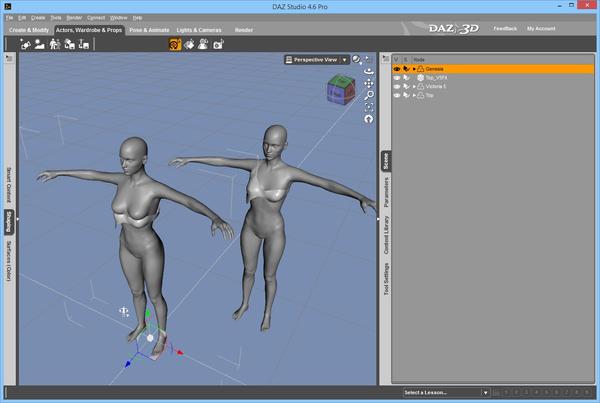Open the File menu
600x403 pixels.
[9, 18]
